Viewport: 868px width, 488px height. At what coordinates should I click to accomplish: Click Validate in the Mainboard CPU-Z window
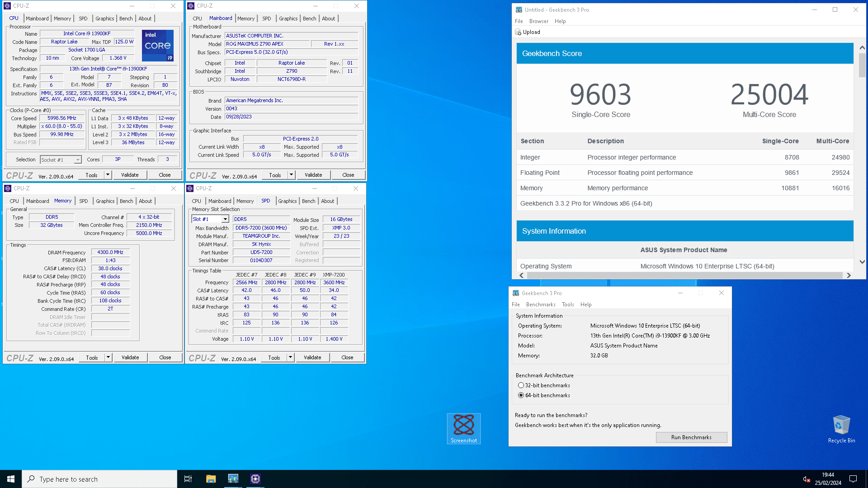coord(313,175)
